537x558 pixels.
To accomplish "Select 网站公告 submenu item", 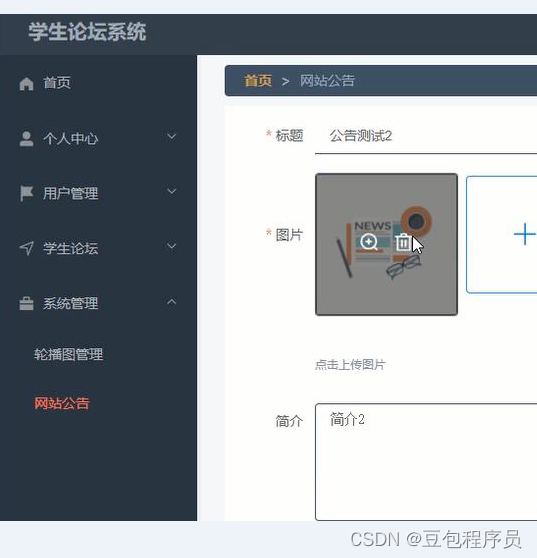I will (x=62, y=403).
